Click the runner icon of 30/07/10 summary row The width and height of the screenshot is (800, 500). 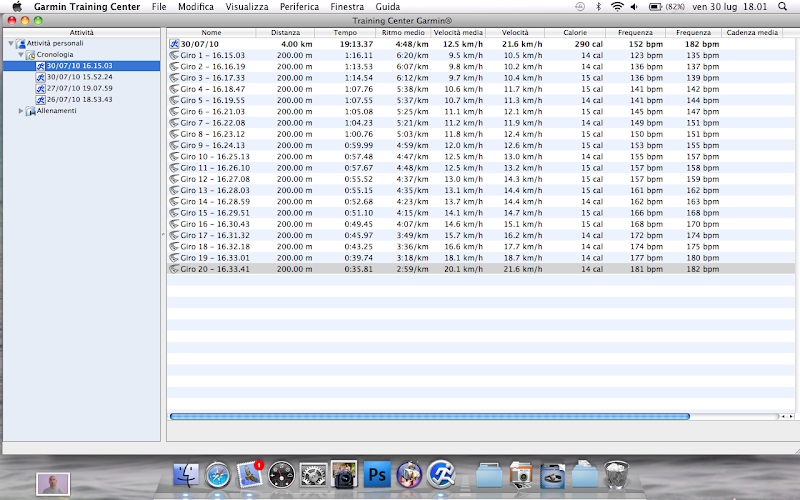pyautogui.click(x=174, y=44)
